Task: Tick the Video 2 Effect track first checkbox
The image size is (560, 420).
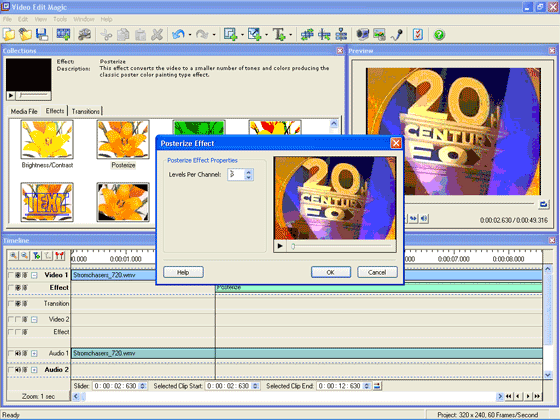Action: tap(11, 332)
